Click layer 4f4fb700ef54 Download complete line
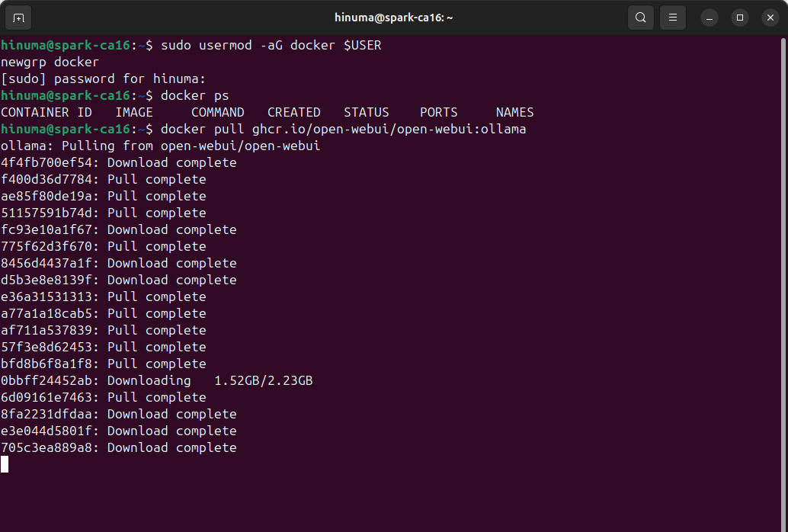The image size is (788, 532). click(x=119, y=162)
